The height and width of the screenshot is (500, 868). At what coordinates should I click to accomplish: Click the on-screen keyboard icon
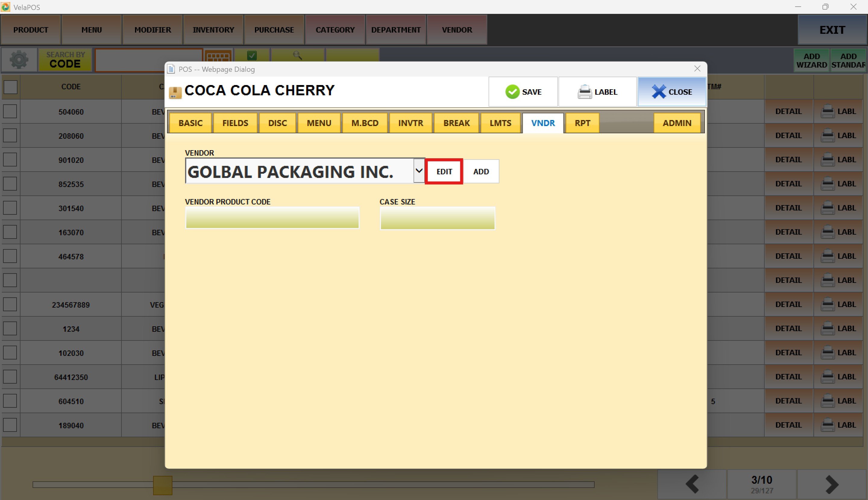tap(218, 56)
